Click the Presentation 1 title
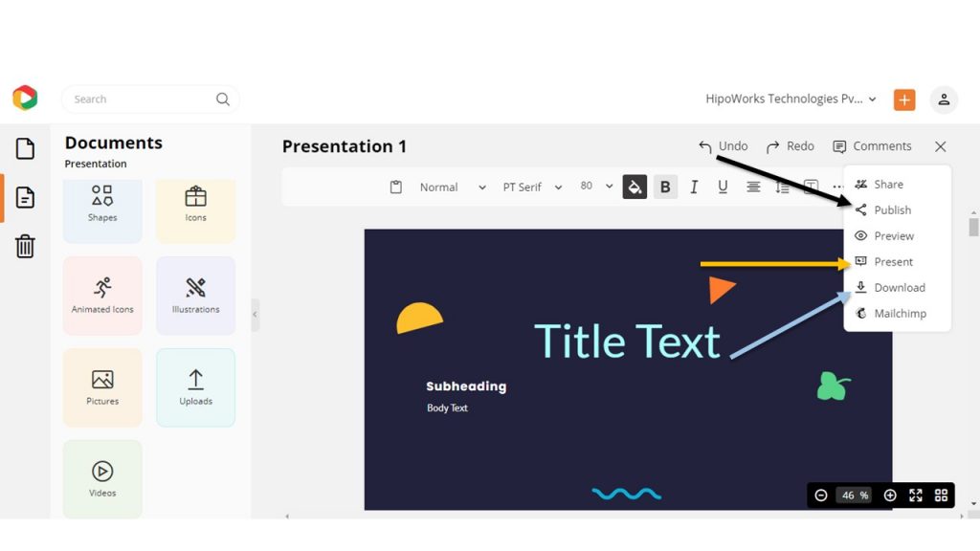 point(345,146)
